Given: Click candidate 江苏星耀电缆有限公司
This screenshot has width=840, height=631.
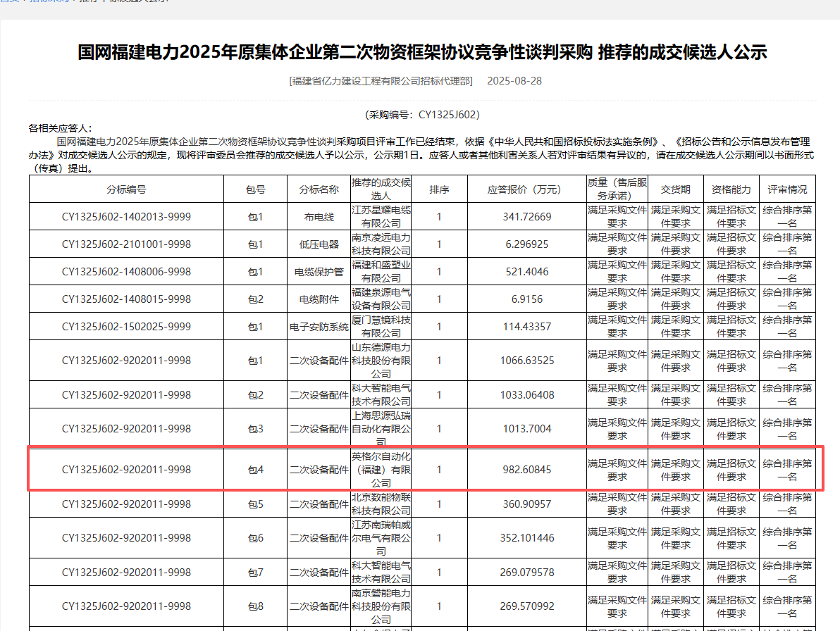Looking at the screenshot, I should click(x=381, y=217).
